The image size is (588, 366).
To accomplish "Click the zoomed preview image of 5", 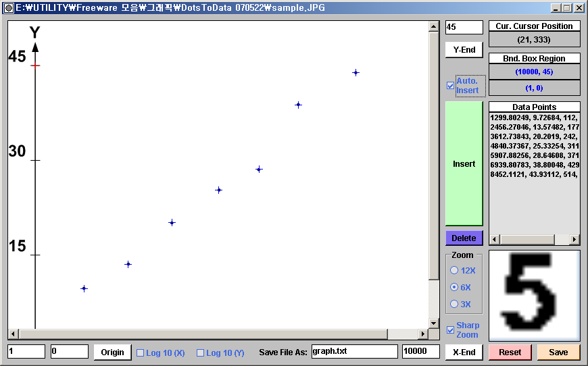I will pos(535,296).
